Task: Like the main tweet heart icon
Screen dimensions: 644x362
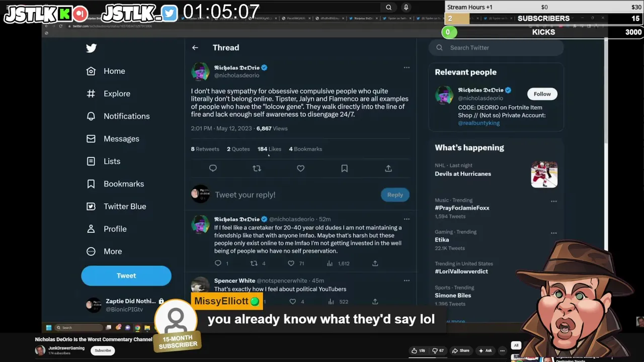Action: pos(300,168)
